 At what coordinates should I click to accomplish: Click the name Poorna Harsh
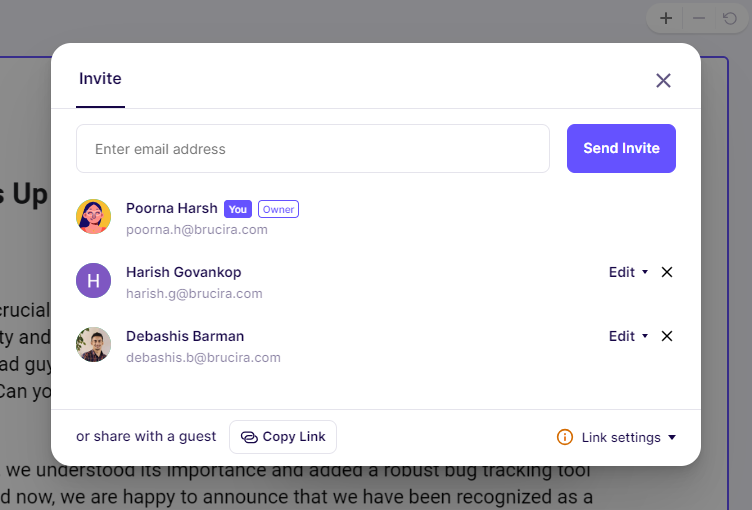click(172, 208)
